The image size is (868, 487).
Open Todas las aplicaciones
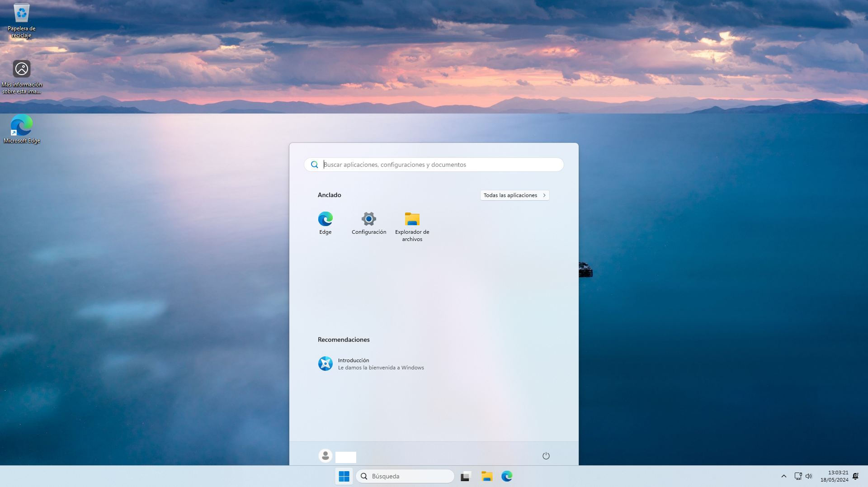[514, 195]
